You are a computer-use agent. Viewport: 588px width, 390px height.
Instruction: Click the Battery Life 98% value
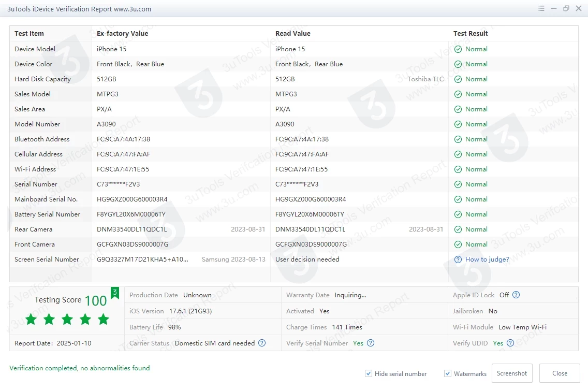[174, 327]
